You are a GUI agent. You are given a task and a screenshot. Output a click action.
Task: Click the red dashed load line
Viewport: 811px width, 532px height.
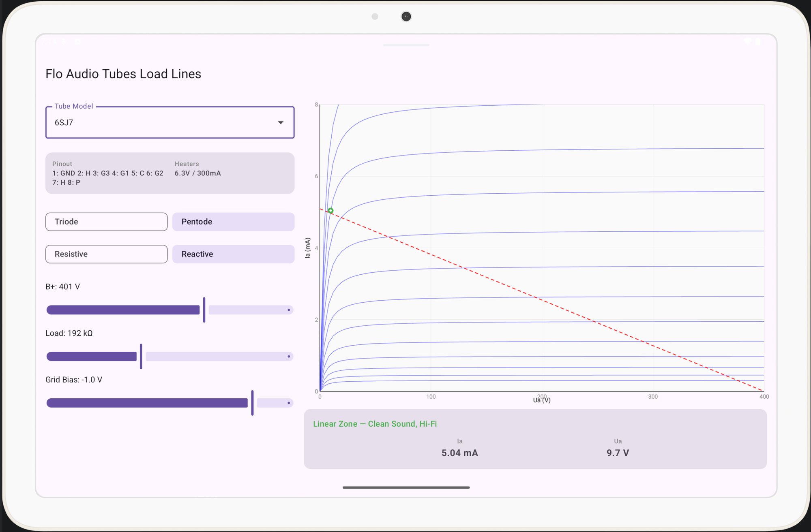click(x=542, y=300)
